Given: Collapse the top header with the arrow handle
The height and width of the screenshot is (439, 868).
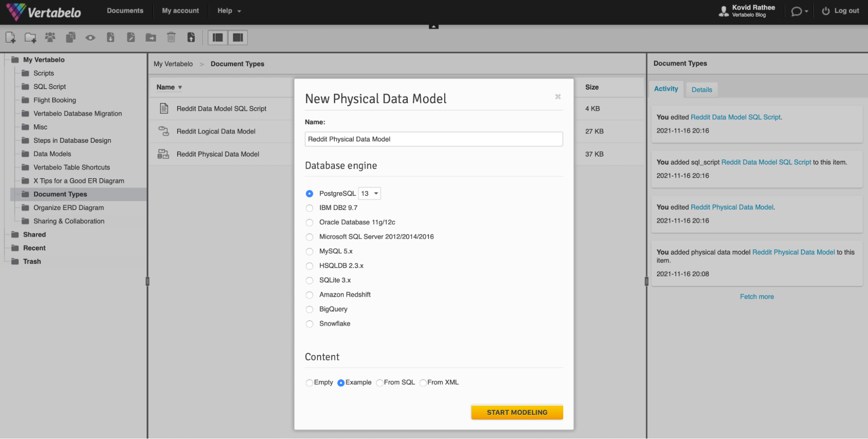Looking at the screenshot, I should click(433, 27).
